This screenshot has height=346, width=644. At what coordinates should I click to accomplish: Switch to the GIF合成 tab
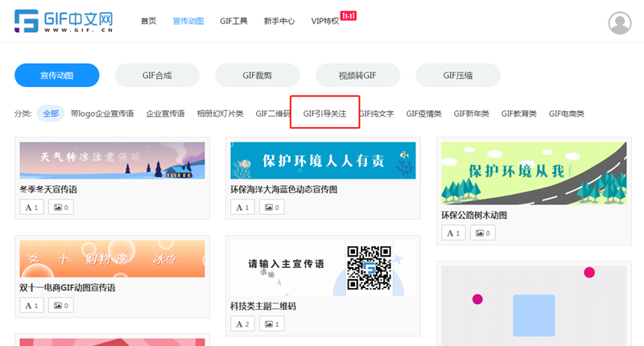coord(157,75)
